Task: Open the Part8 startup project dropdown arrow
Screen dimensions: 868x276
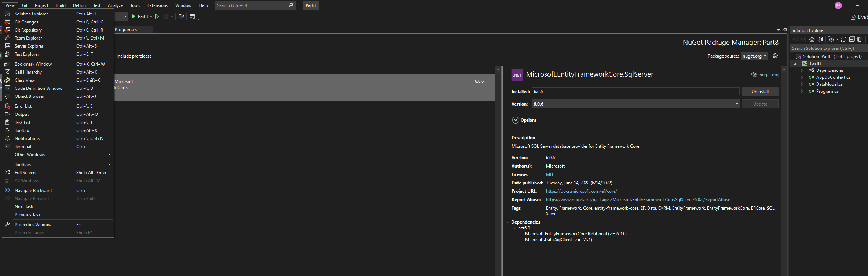Action: [x=151, y=16]
